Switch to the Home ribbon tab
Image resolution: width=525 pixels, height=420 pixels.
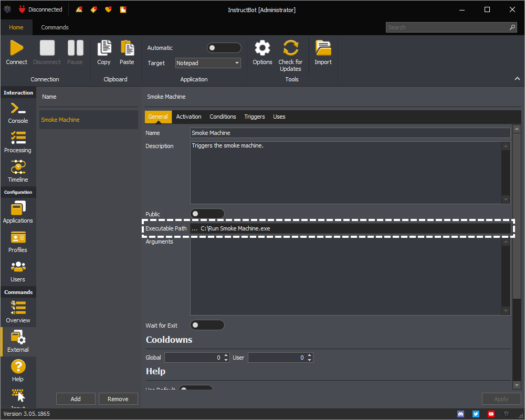tap(16, 27)
